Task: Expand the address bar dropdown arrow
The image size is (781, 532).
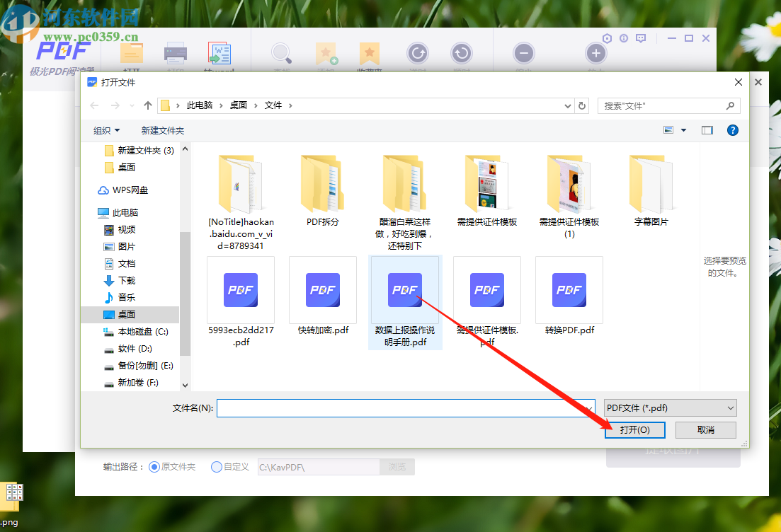Action: (567, 105)
